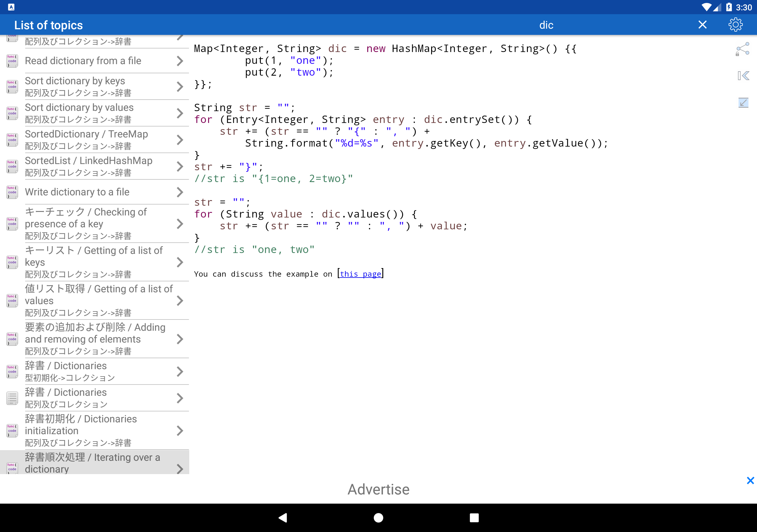
Task: Select Iterating over a dictionary topic
Action: point(95,462)
